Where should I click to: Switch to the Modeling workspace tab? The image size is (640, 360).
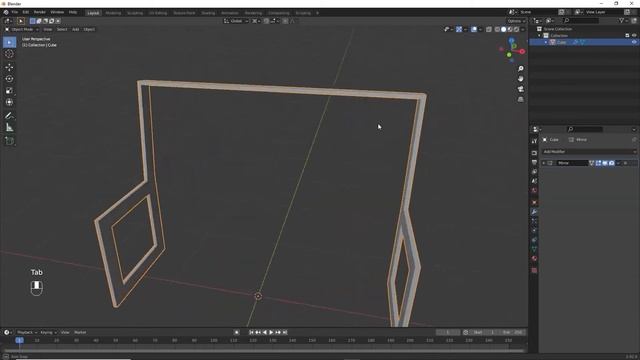(x=113, y=13)
